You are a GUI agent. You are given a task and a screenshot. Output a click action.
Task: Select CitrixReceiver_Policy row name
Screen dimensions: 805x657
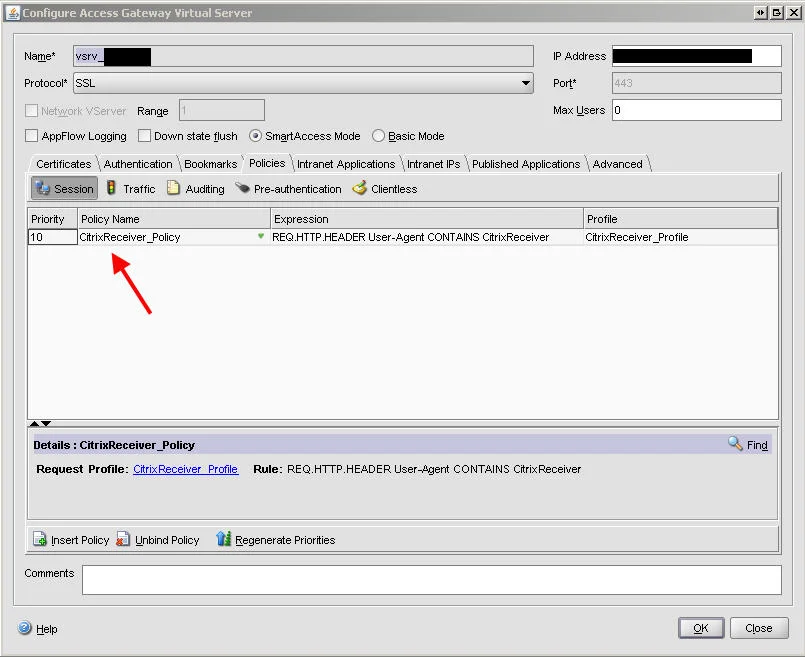tap(130, 237)
